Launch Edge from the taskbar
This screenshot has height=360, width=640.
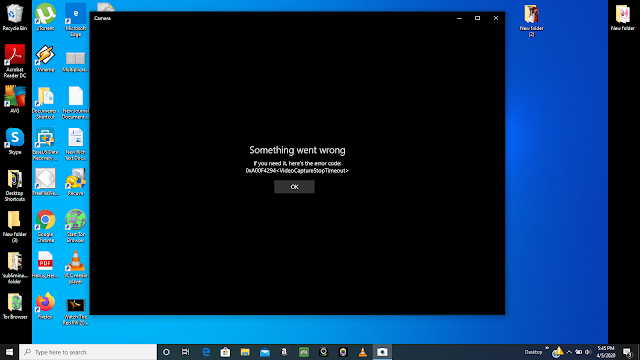206,352
